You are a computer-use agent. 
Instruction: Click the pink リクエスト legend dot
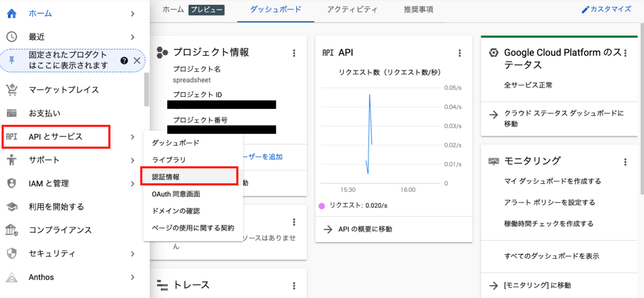coord(322,206)
